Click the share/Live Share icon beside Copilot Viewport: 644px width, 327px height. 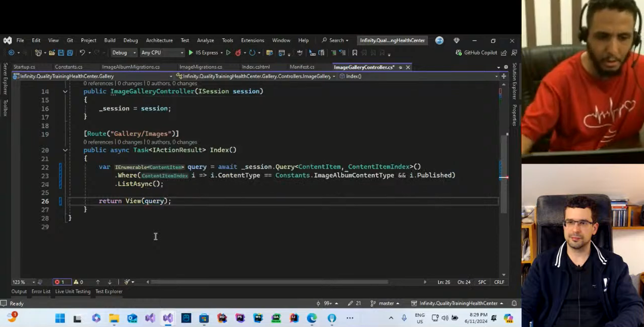pyautogui.click(x=504, y=53)
